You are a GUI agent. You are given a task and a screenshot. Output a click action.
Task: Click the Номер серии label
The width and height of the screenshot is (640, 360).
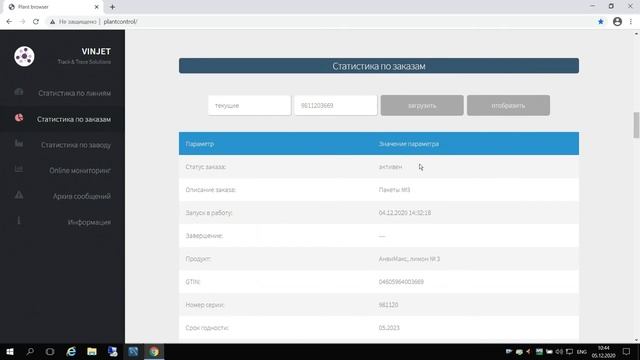[204, 305]
